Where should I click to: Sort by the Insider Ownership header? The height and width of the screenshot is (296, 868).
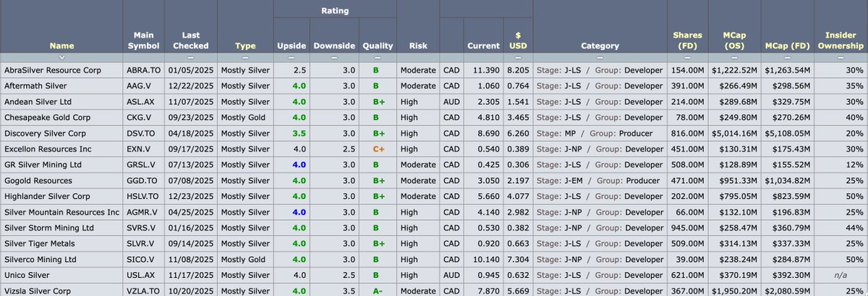(x=840, y=41)
